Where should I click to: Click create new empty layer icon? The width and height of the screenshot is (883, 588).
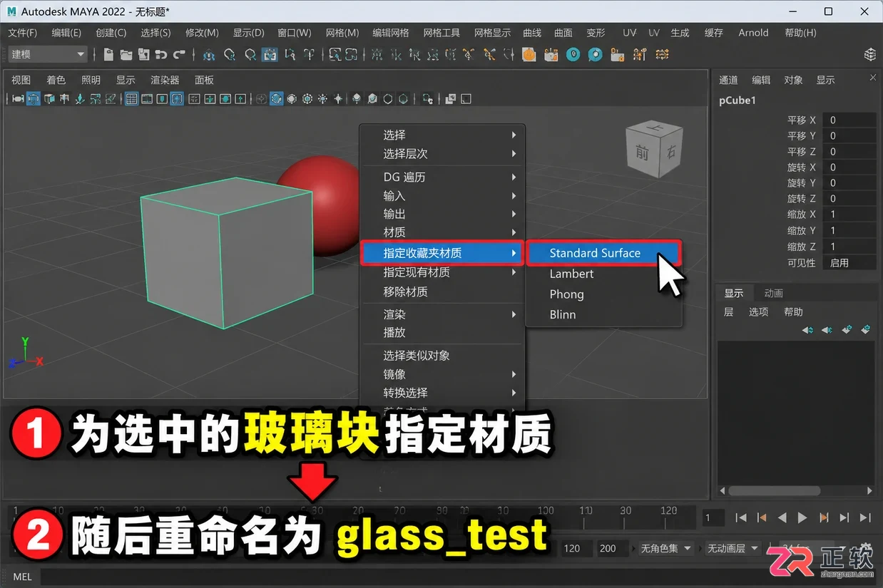[x=847, y=330]
